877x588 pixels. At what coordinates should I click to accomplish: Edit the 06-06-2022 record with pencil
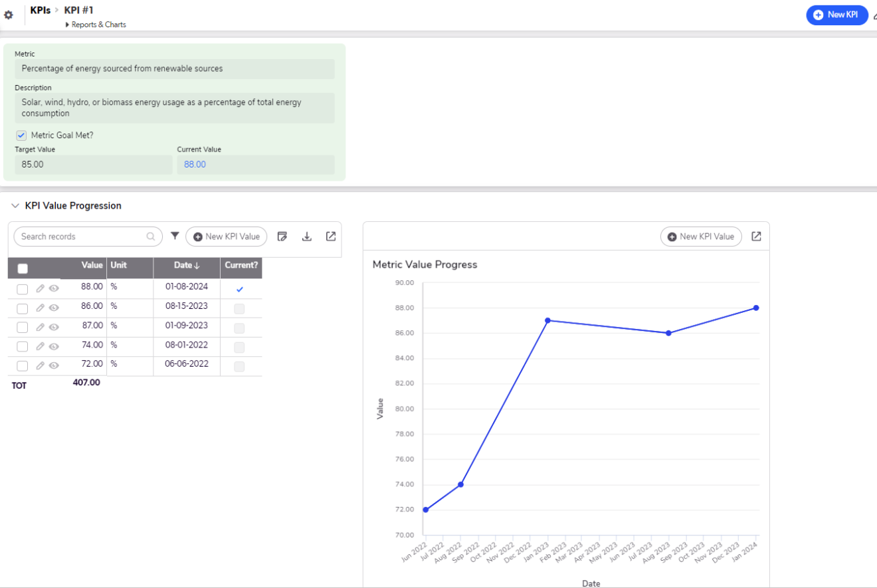[x=40, y=365]
